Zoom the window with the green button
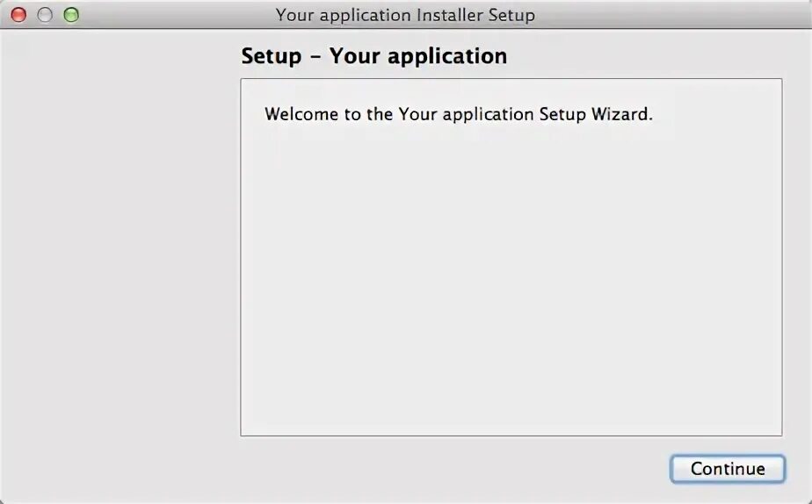 coord(71,15)
